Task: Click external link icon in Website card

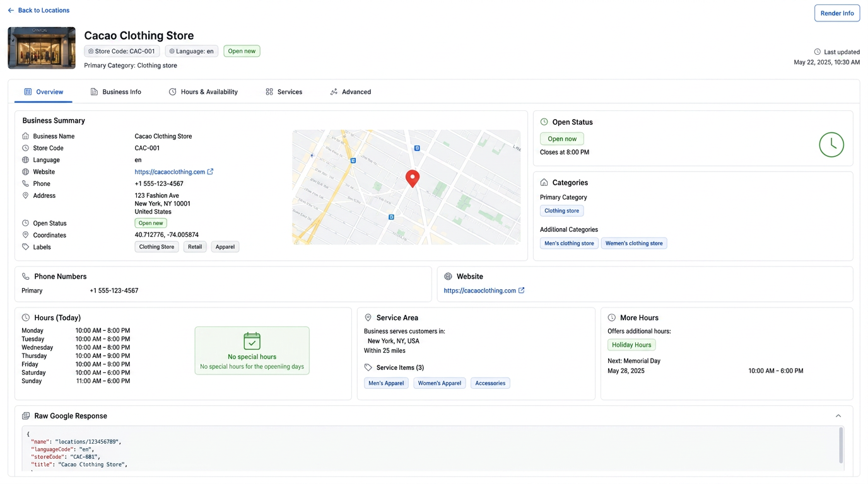Action: pos(521,291)
